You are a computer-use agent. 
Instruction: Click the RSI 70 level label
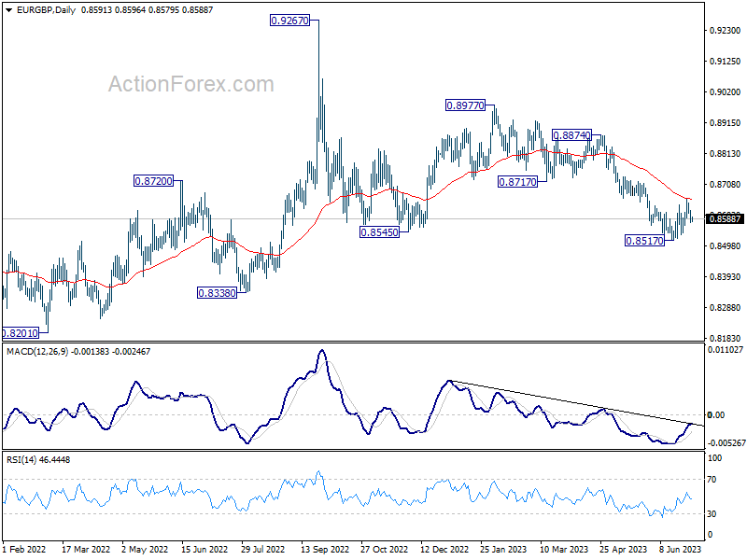click(x=712, y=480)
